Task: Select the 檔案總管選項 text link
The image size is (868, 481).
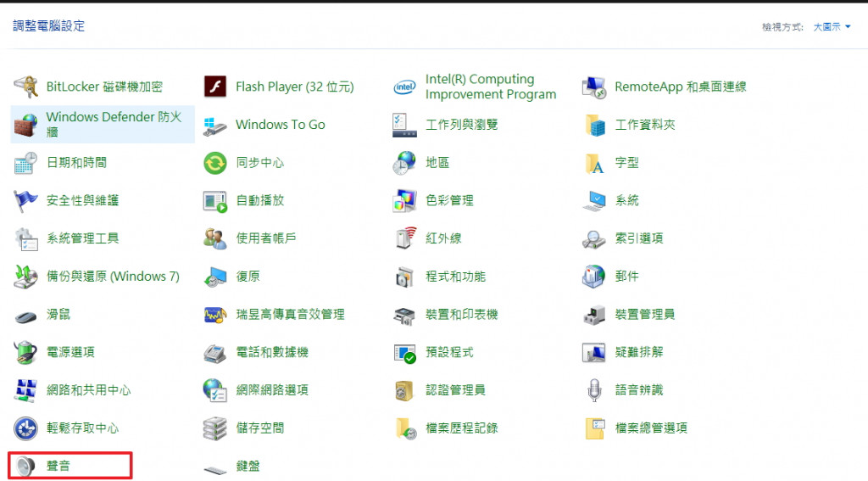Action: coord(651,428)
